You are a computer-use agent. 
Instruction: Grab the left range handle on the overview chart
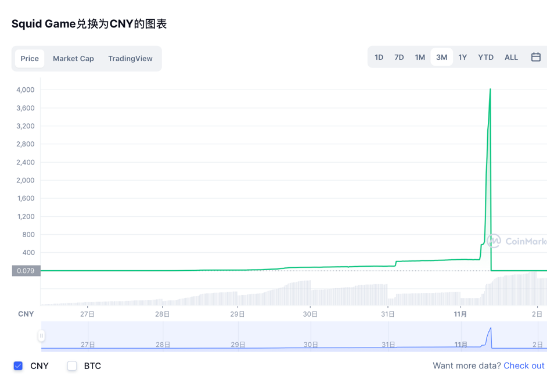(x=41, y=336)
